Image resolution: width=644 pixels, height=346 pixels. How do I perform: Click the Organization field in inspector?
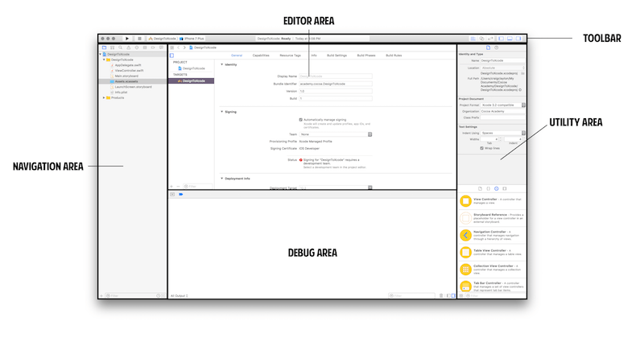[x=502, y=111]
